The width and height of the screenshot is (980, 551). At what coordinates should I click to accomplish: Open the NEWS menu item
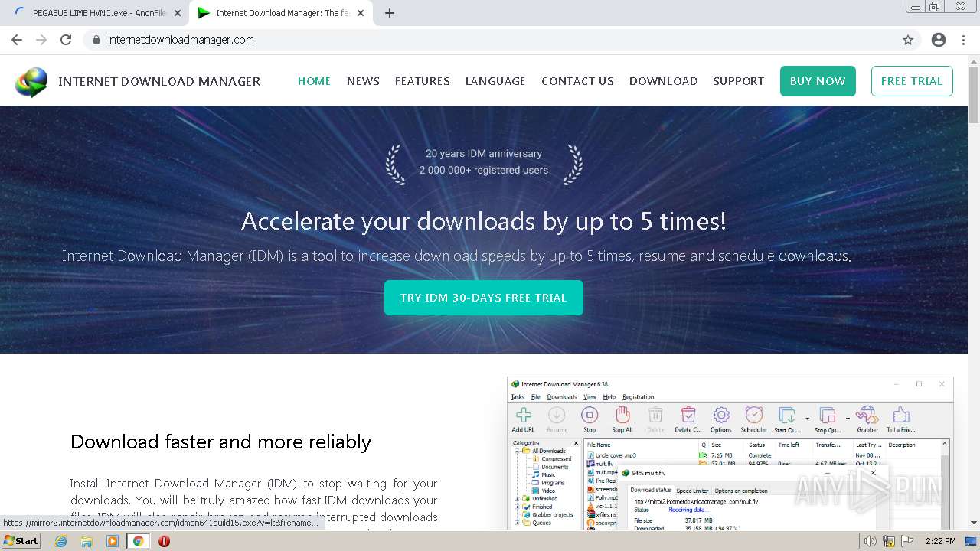click(363, 81)
